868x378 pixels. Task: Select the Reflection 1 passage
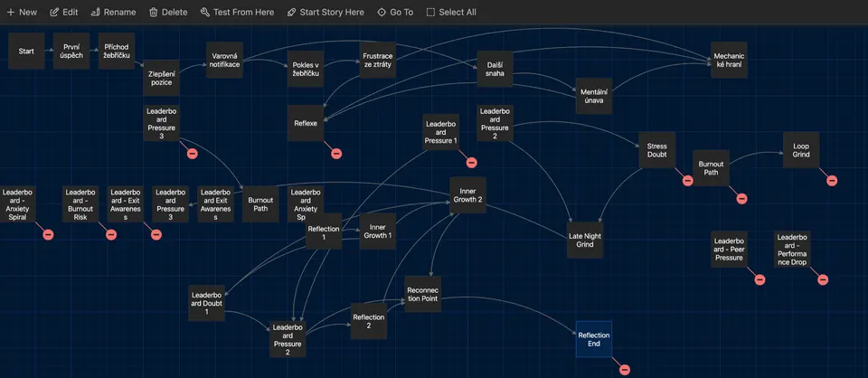[324, 231]
